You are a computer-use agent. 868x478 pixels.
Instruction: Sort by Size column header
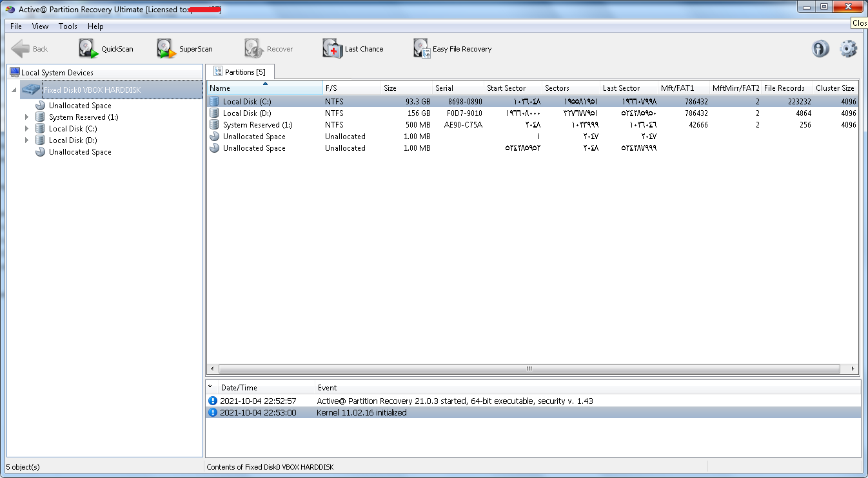point(406,88)
